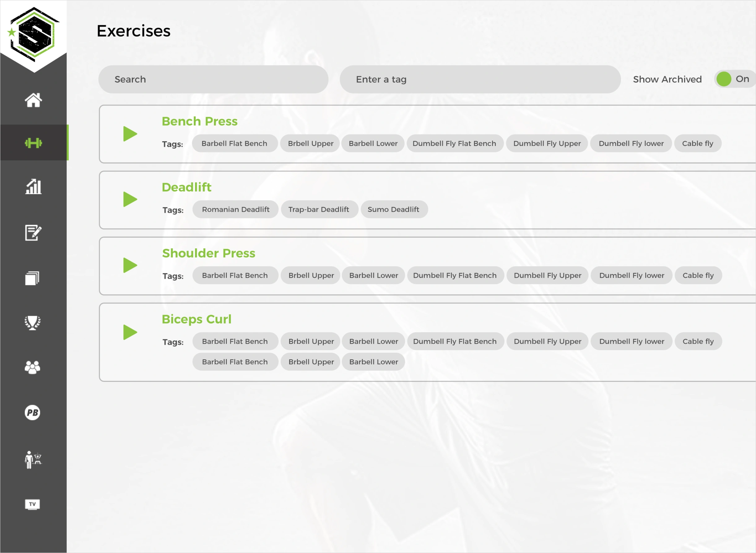Open the bar chart statistics icon

pos(33,186)
